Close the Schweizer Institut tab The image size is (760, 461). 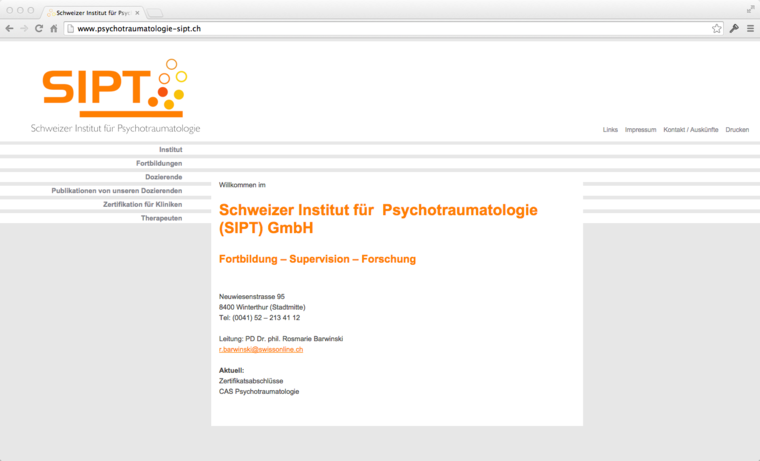click(137, 13)
